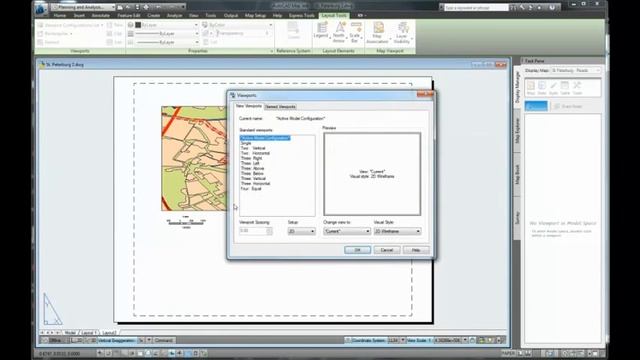Screen dimensions: 640x360
Task: Insert a Scale Bar layout element
Action: (355, 32)
